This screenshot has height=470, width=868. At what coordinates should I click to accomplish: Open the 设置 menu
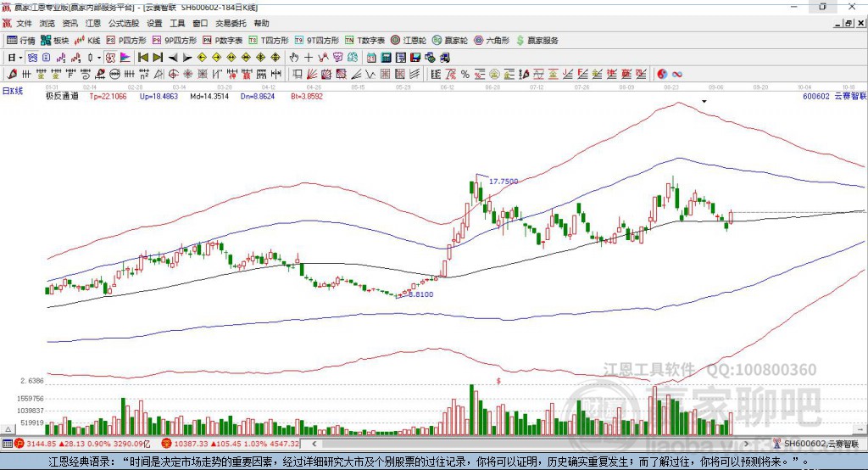coord(154,23)
